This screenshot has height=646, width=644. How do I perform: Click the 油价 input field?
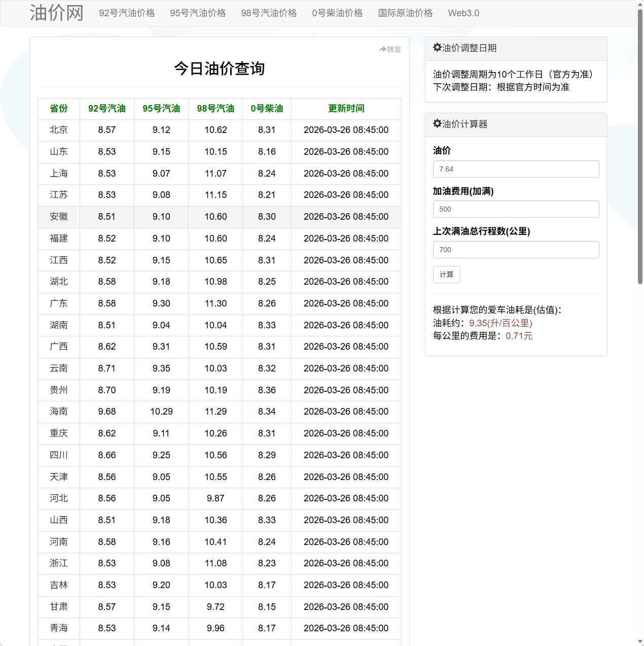tap(516, 169)
